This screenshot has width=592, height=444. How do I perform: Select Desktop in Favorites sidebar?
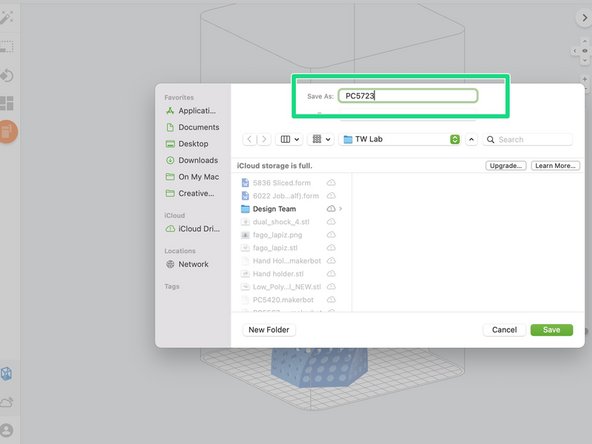(187, 144)
